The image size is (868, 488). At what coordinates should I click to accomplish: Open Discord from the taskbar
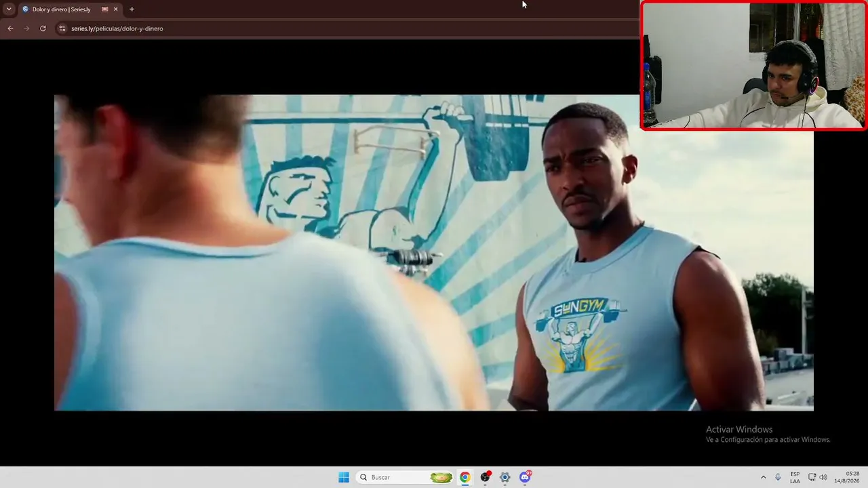[525, 477]
